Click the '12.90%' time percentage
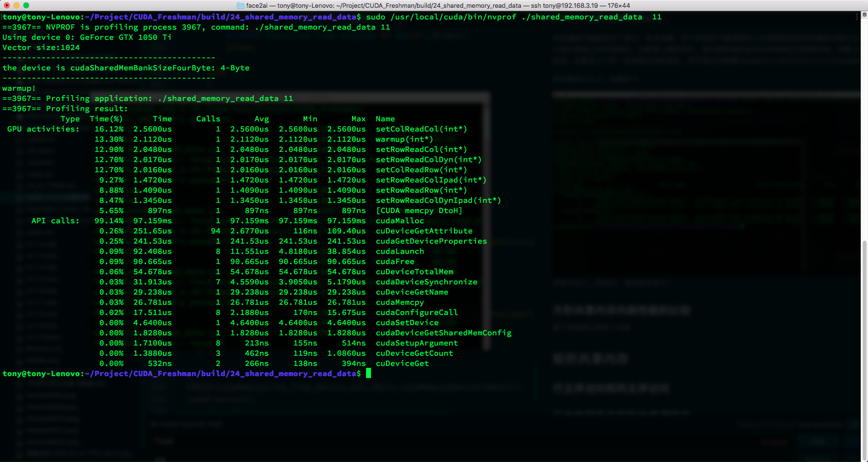 point(109,149)
